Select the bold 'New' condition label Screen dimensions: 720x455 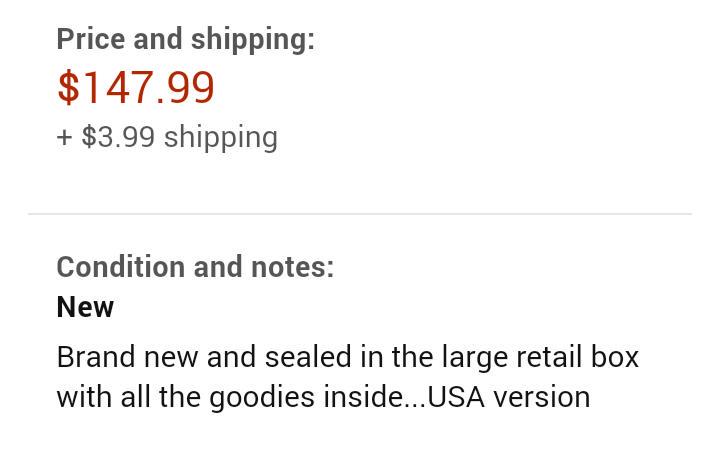tap(85, 307)
